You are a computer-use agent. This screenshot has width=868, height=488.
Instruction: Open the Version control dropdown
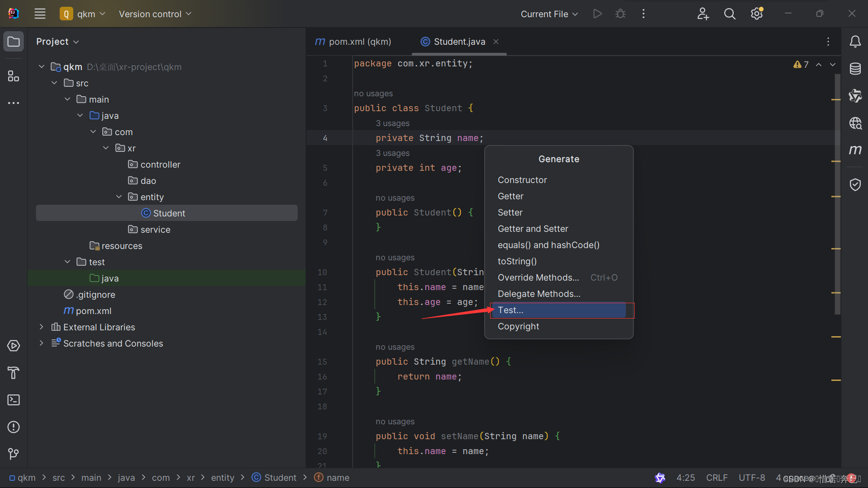click(x=155, y=14)
